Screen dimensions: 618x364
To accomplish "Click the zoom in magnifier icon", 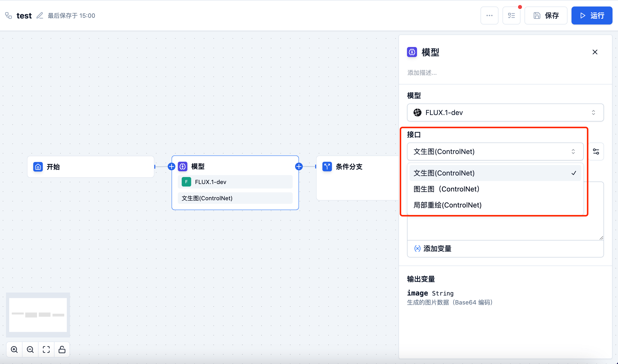I will coord(14,349).
